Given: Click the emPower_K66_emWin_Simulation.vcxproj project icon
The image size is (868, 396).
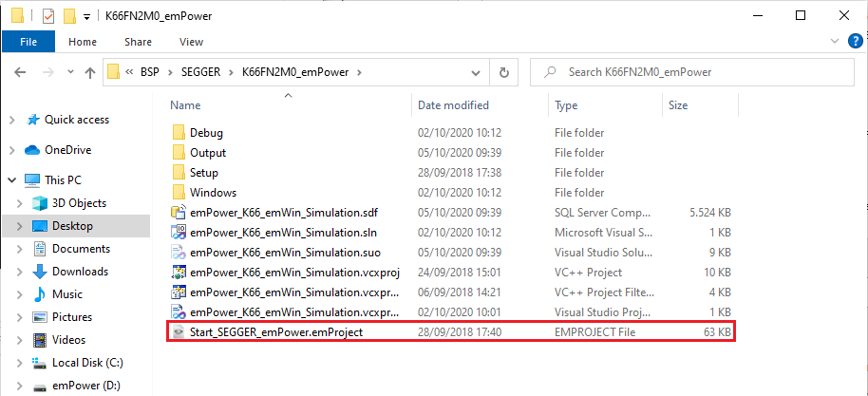Looking at the screenshot, I should 178,272.
